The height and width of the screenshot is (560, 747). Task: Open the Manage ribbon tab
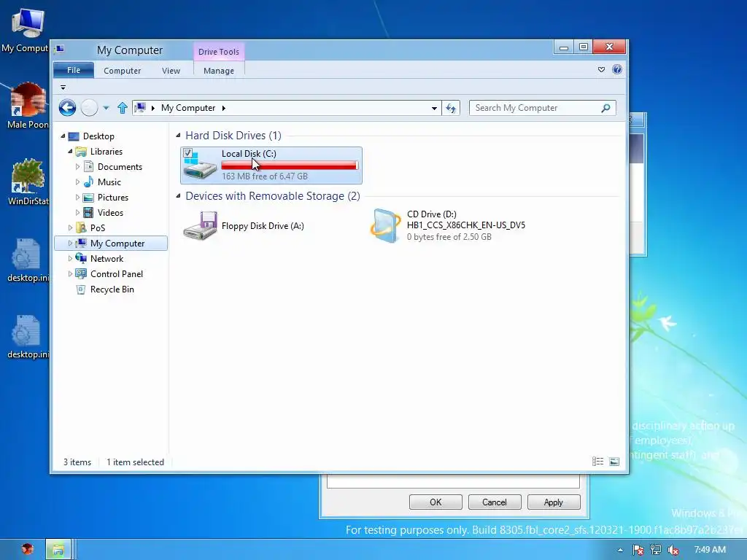click(219, 71)
